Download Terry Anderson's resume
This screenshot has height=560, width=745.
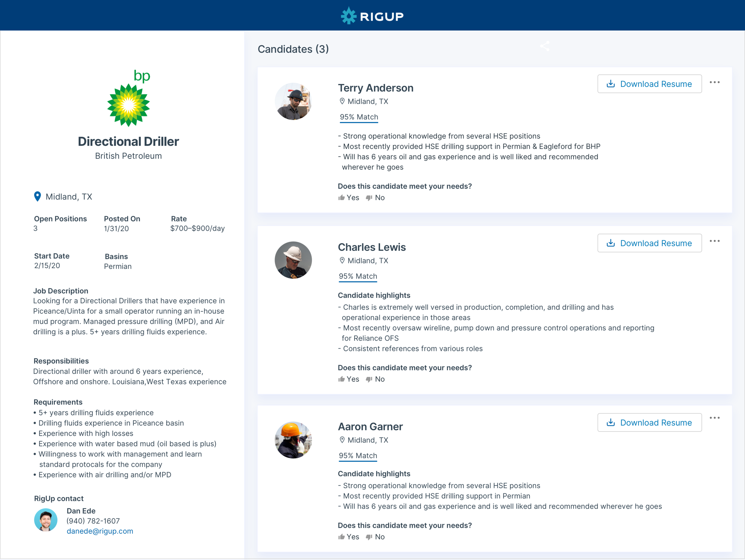click(650, 84)
